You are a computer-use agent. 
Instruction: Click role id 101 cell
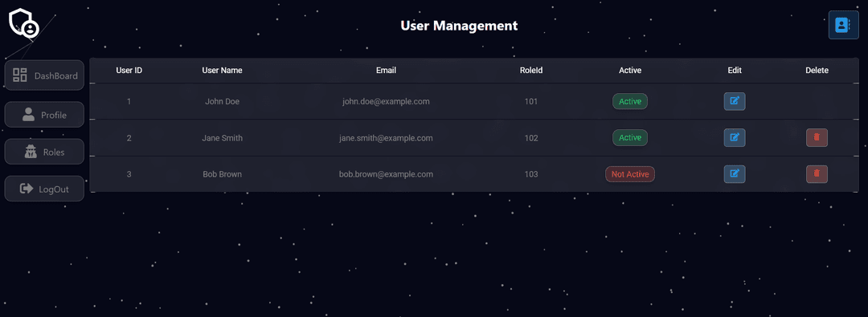pos(531,101)
